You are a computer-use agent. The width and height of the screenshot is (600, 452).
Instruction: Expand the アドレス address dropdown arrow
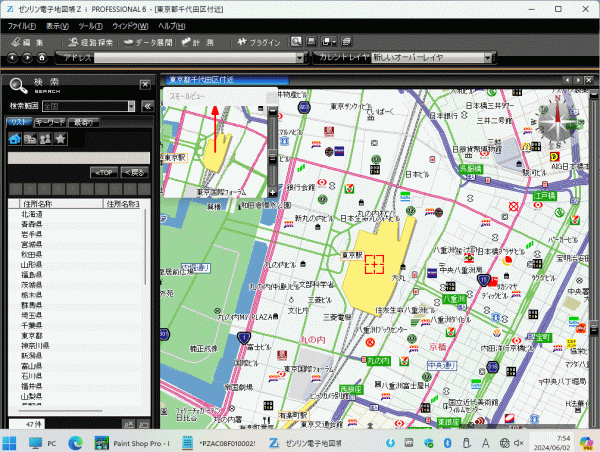300,58
